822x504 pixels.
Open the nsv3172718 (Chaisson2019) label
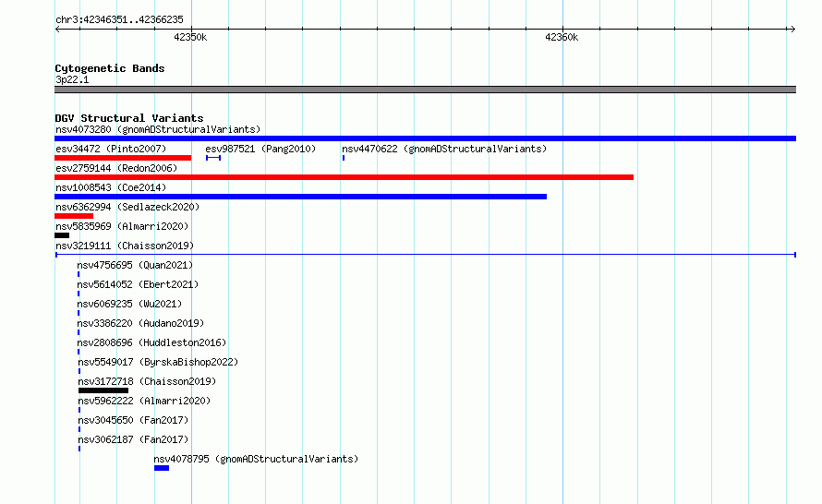[x=147, y=381]
